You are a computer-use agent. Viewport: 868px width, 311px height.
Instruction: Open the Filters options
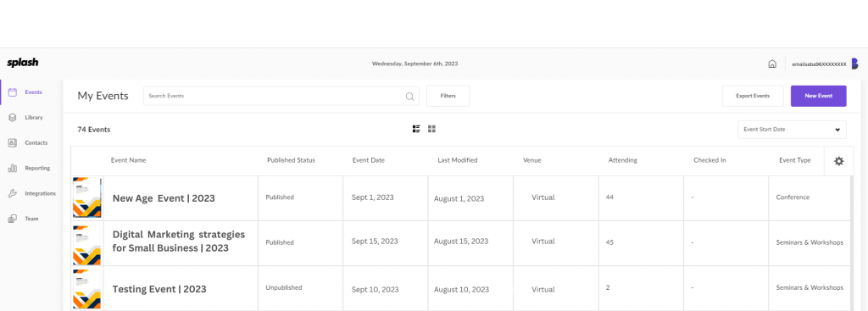448,96
